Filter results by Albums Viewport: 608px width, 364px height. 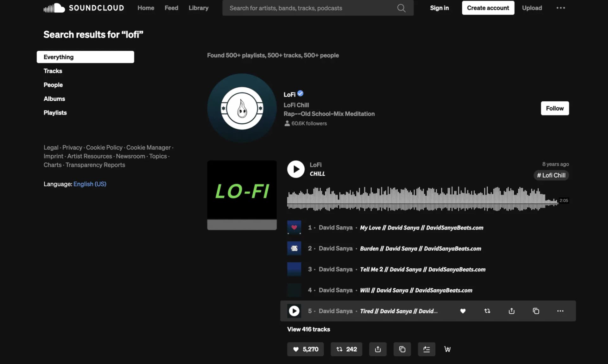(54, 99)
